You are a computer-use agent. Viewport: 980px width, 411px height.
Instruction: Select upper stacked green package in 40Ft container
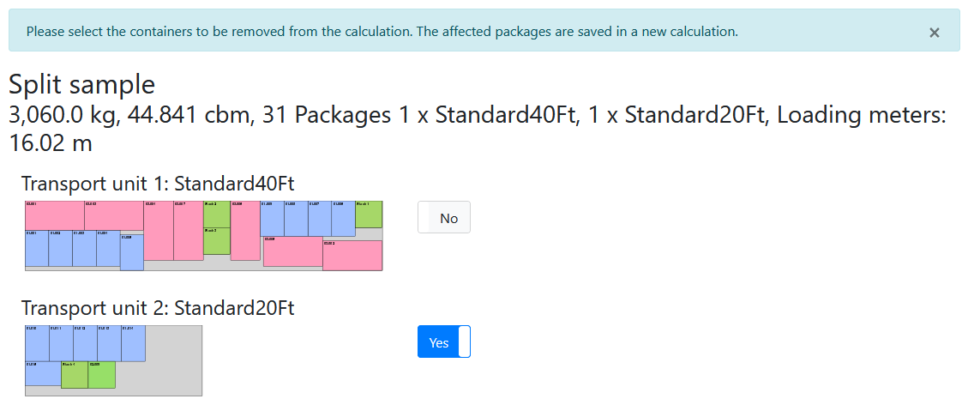[216, 214]
